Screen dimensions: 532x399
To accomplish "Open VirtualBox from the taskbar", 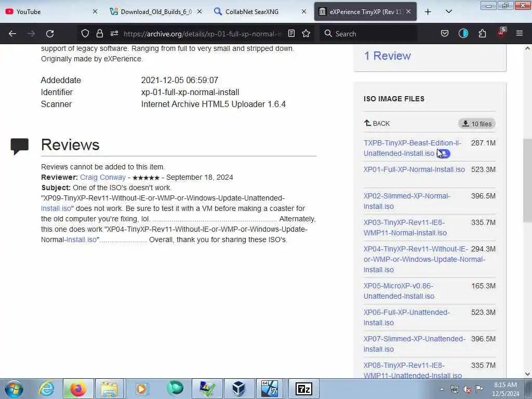I will [x=239, y=389].
